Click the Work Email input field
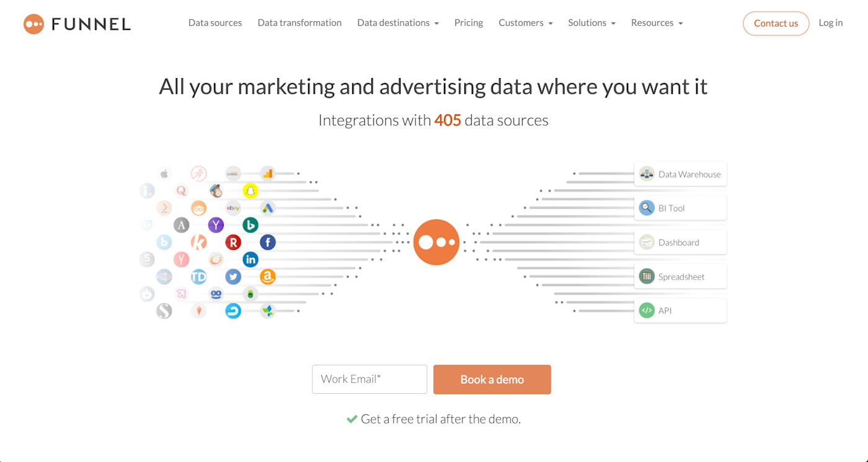 [370, 379]
